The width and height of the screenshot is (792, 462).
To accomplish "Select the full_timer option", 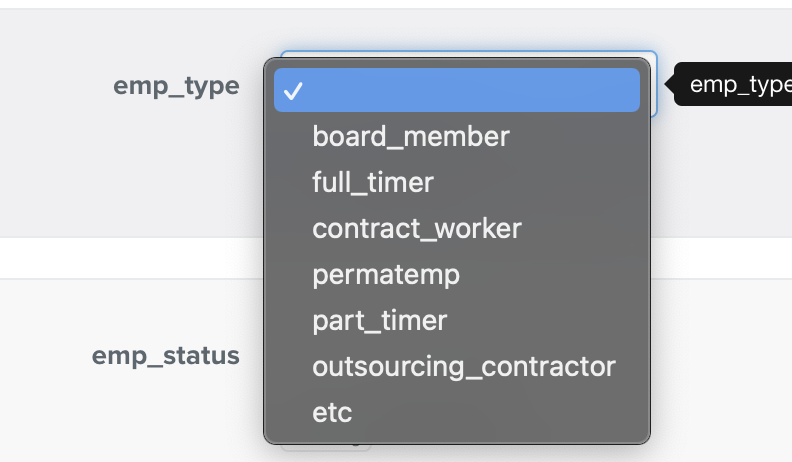I will 373,182.
